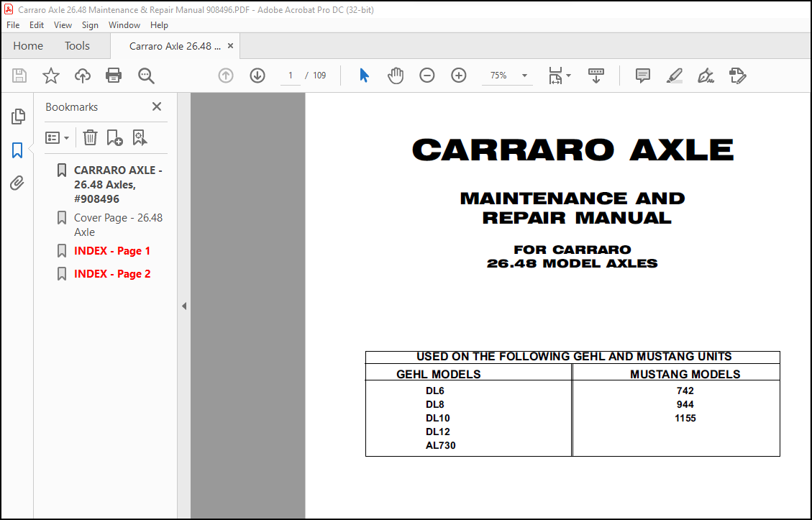Click Adobe Acrobat icon in title bar

pyautogui.click(x=9, y=9)
